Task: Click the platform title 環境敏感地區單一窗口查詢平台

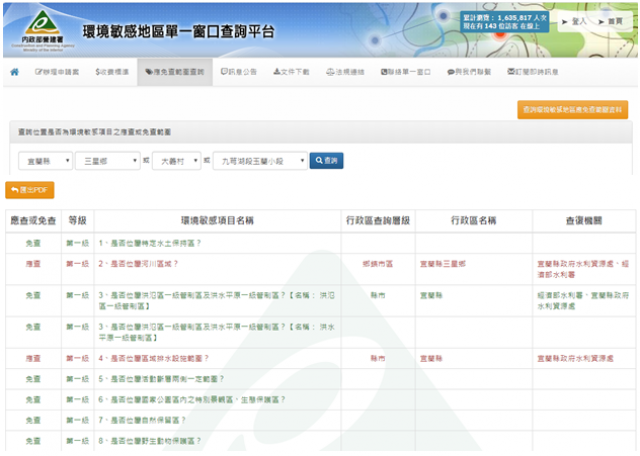Action: pos(178,31)
